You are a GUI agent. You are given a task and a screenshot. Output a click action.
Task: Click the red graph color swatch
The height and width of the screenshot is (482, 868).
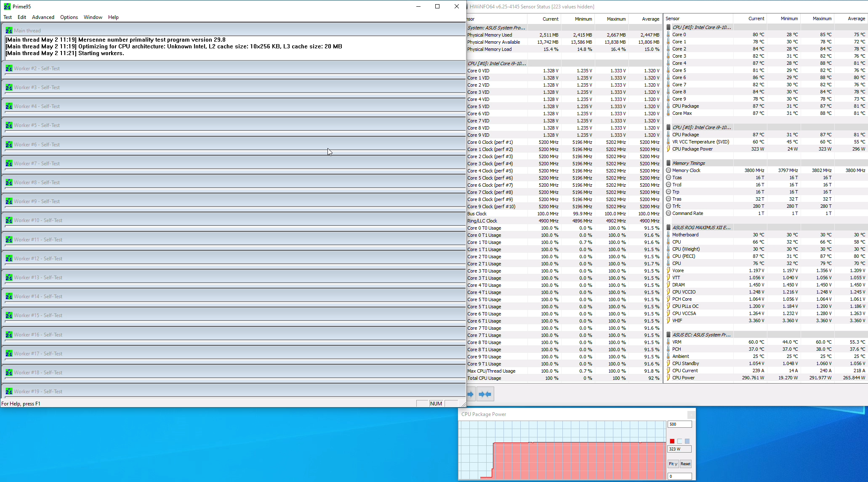click(x=672, y=441)
